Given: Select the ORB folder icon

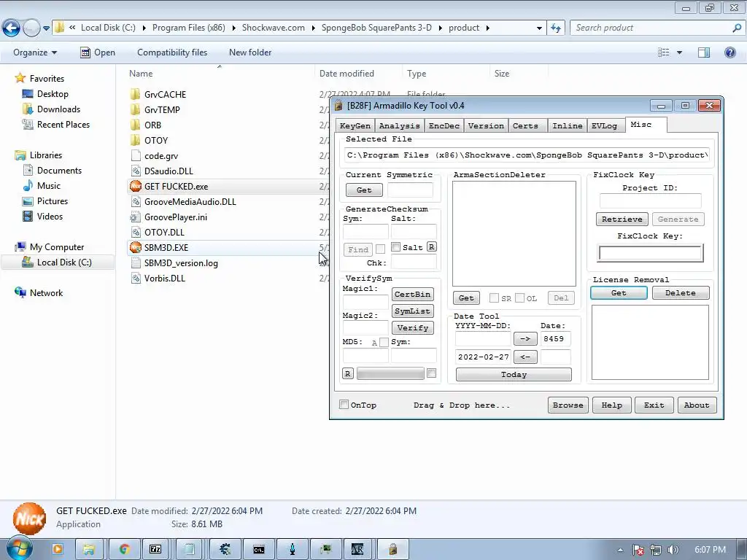Looking at the screenshot, I should 136,125.
